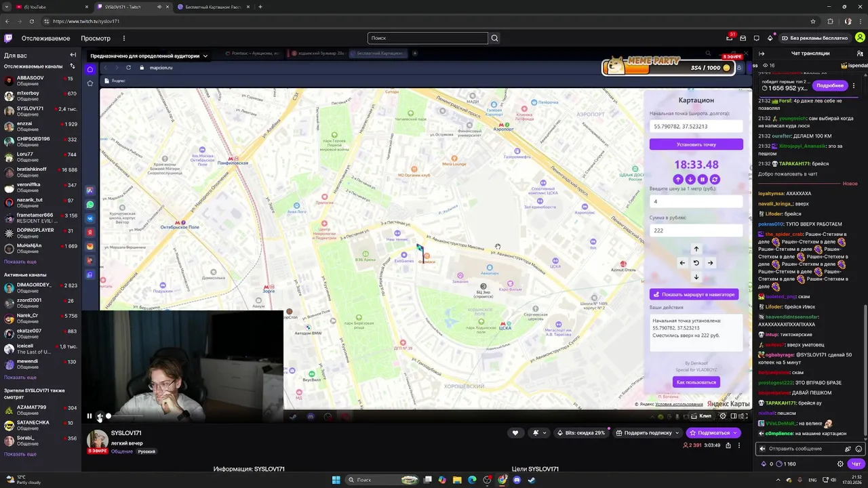This screenshot has width=868, height=488.
Task: Open browser extensions puzzle icon
Action: pyautogui.click(x=830, y=21)
